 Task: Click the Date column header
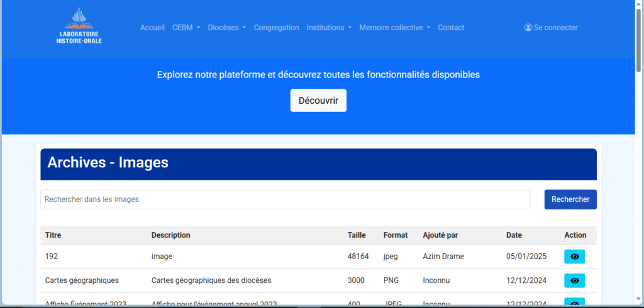tap(514, 235)
